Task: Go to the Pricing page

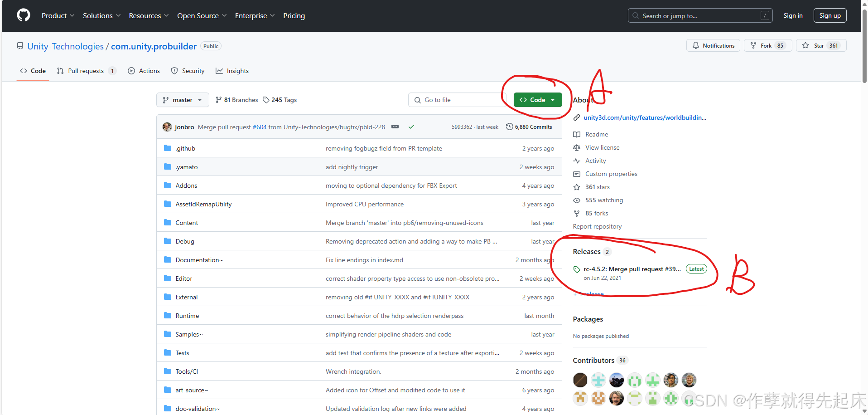Action: click(294, 15)
